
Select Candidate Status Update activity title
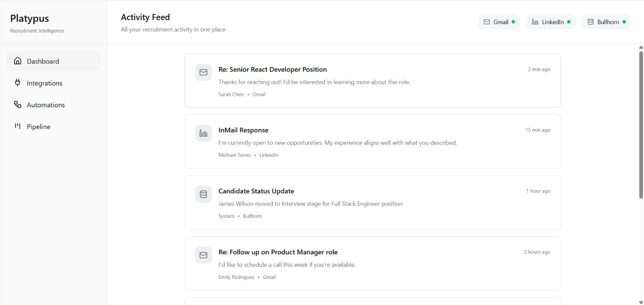(256, 191)
